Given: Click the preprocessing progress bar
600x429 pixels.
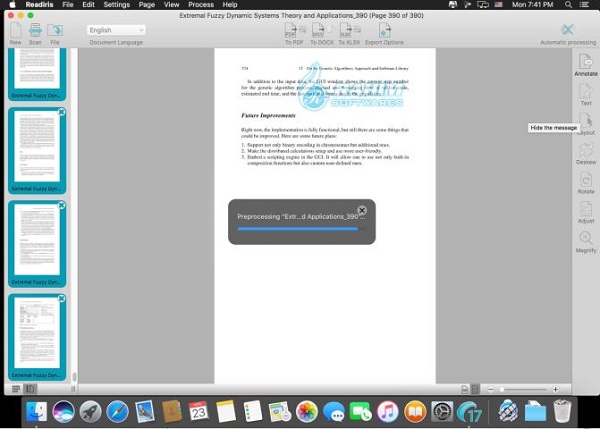Looking at the screenshot, I should pyautogui.click(x=301, y=229).
